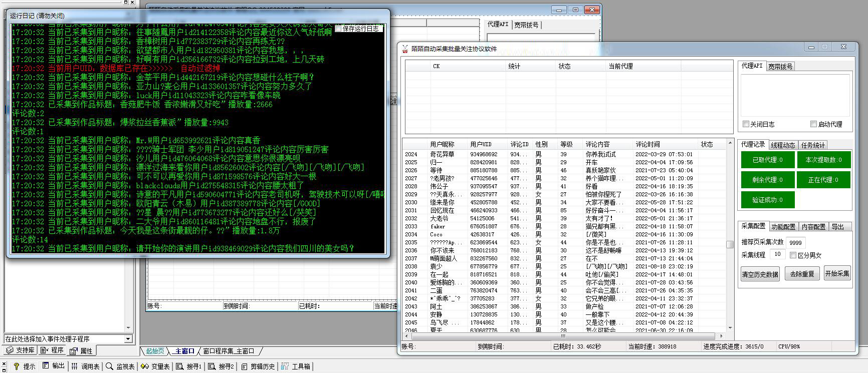This screenshot has height=373, width=868.
Task: Expand the event handler subroutine dropdown
Action: [x=128, y=339]
